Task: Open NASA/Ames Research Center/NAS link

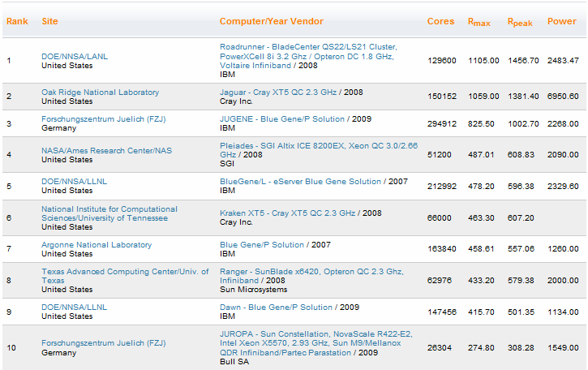Action: click(x=106, y=150)
